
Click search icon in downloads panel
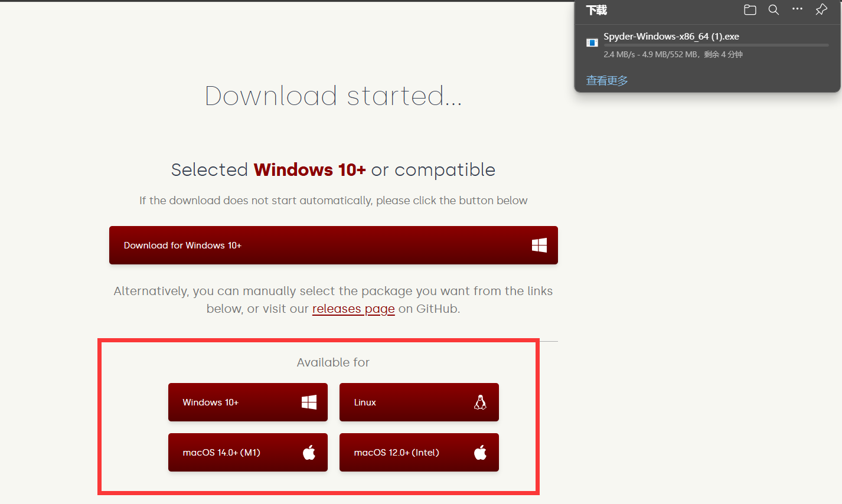pyautogui.click(x=774, y=9)
